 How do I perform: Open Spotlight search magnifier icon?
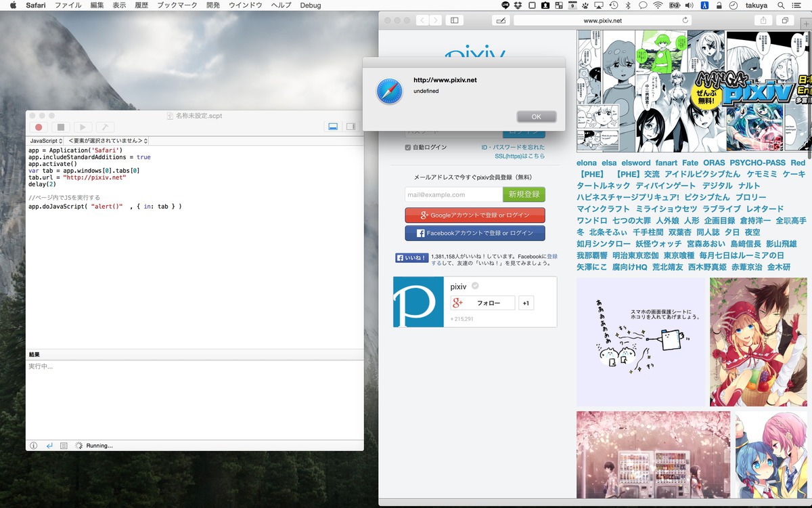tap(782, 5)
